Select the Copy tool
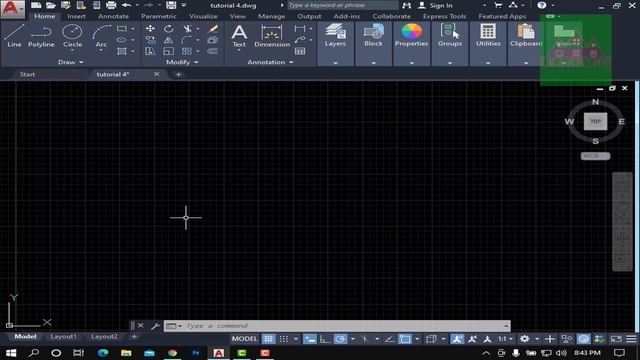 click(150, 40)
